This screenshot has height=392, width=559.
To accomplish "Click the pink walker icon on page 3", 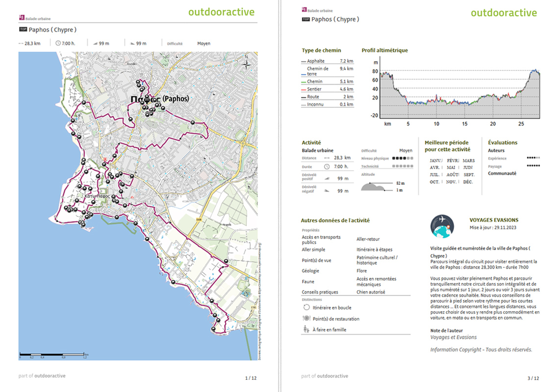I will tap(304, 10).
